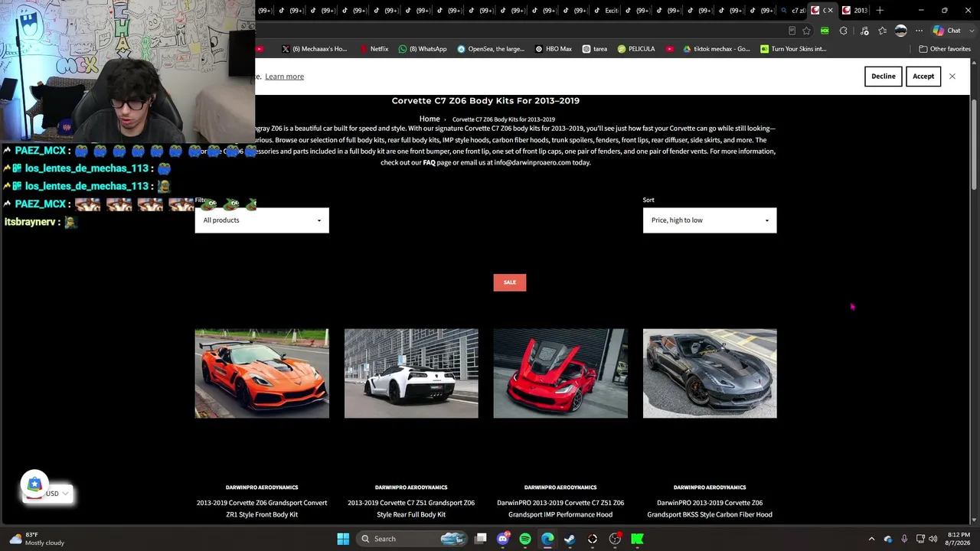This screenshot has width=980, height=551.
Task: Open the white Corvette rear kit thumbnail
Action: click(411, 373)
